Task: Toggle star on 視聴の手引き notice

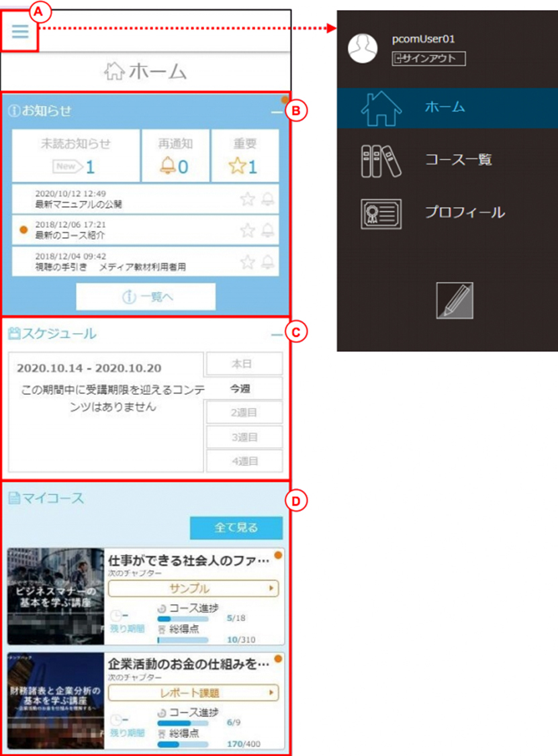Action: pyautogui.click(x=247, y=262)
